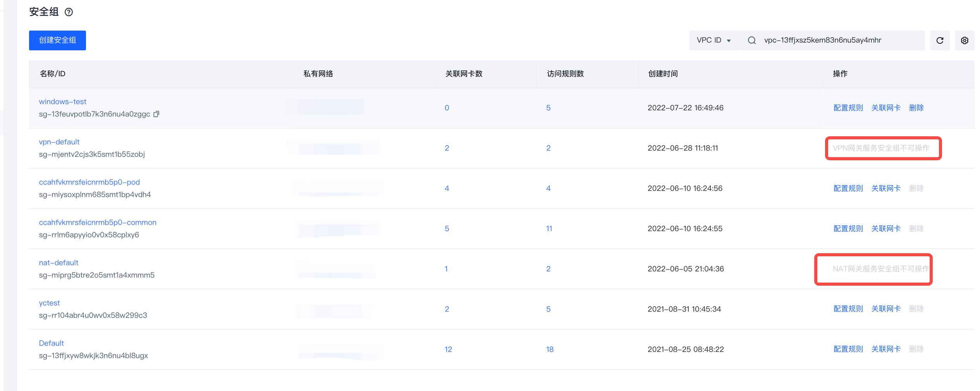Associate network card for ccahfvkmrsfeicnrmb5p0-common

tap(886, 228)
